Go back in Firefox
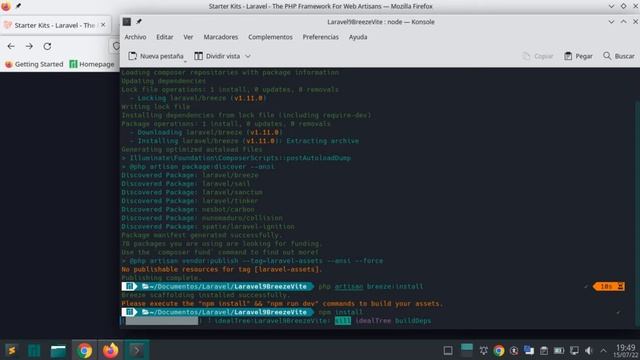The image size is (640, 360). (x=11, y=46)
